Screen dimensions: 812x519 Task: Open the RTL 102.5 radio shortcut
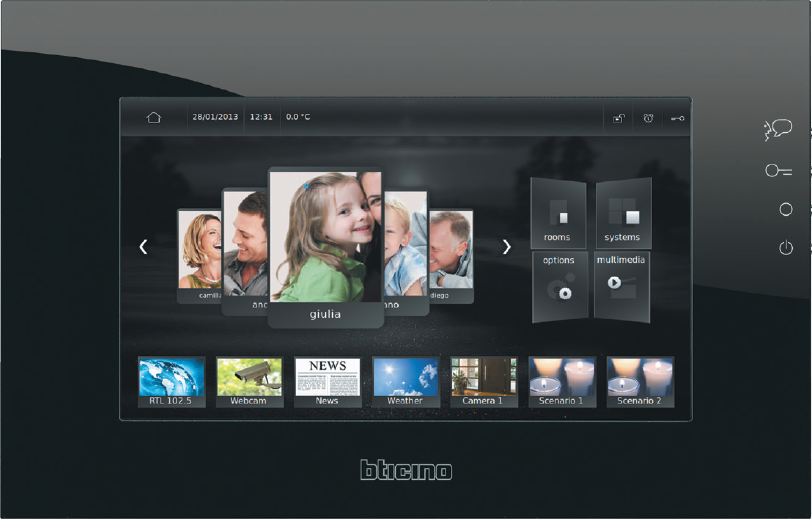pyautogui.click(x=171, y=382)
